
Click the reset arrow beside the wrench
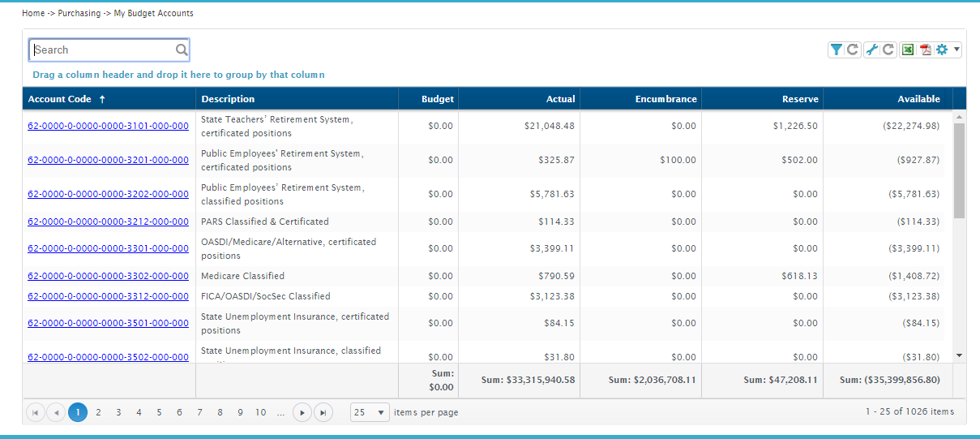(x=888, y=49)
